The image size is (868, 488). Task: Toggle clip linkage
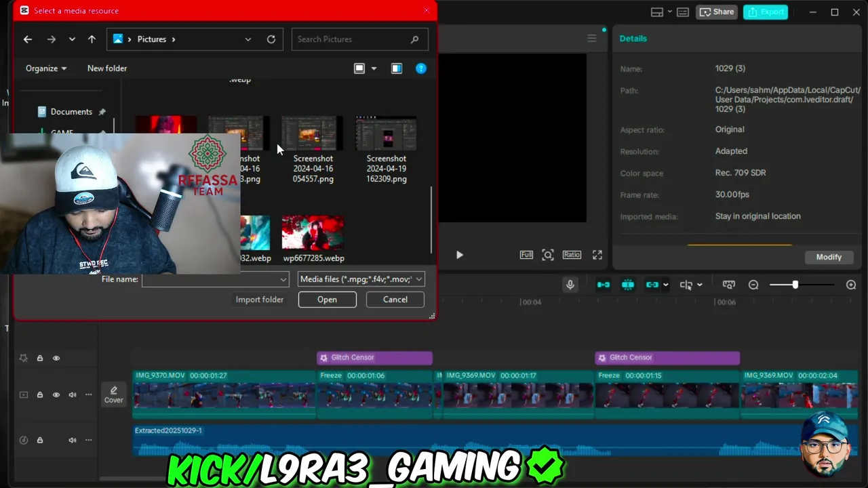pyautogui.click(x=652, y=285)
